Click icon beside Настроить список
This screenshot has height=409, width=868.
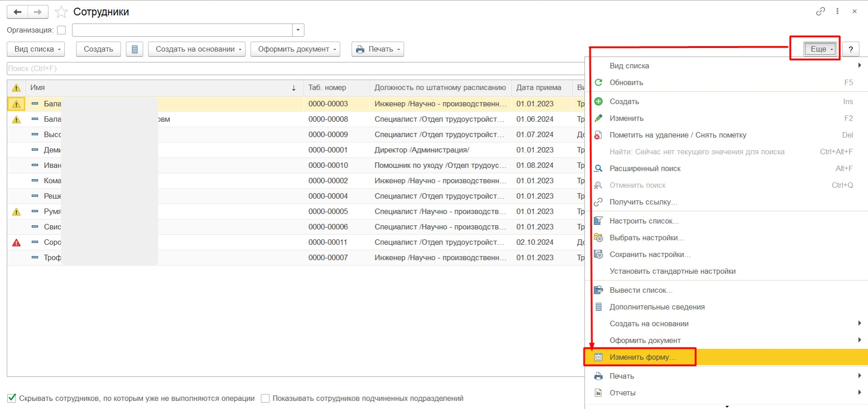tap(599, 221)
